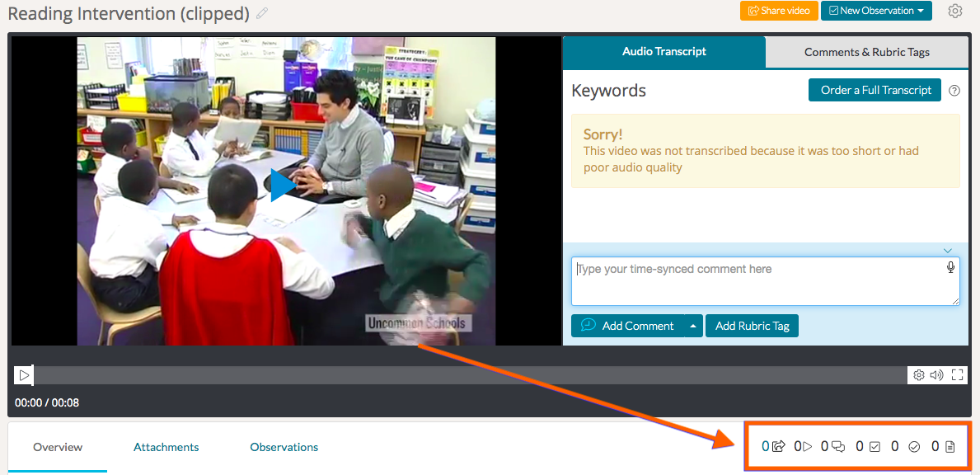Click the video progress bar

tap(470, 375)
